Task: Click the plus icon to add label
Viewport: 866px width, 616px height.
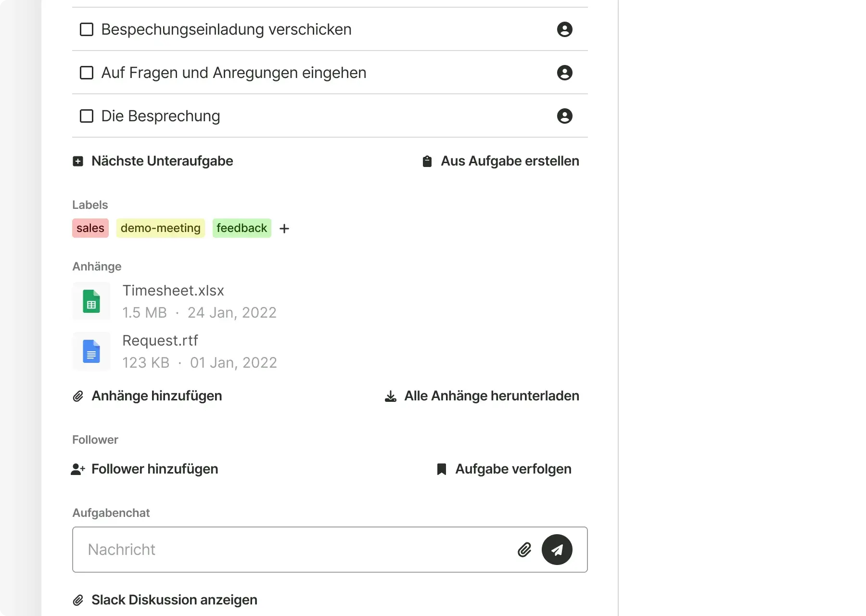Action: [284, 229]
